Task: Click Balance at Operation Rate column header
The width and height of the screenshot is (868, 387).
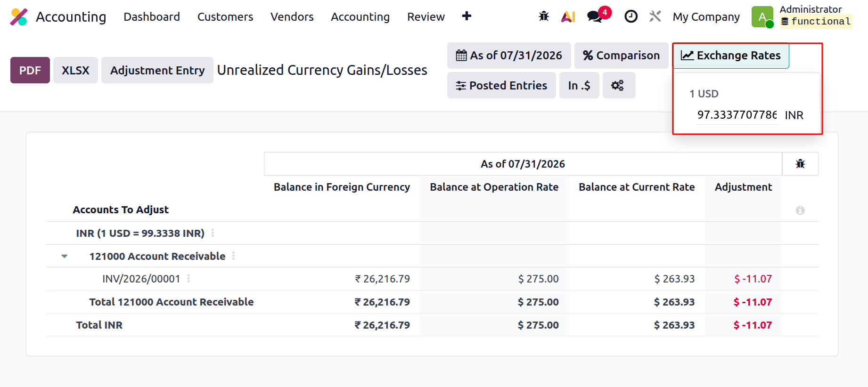Action: coord(494,187)
